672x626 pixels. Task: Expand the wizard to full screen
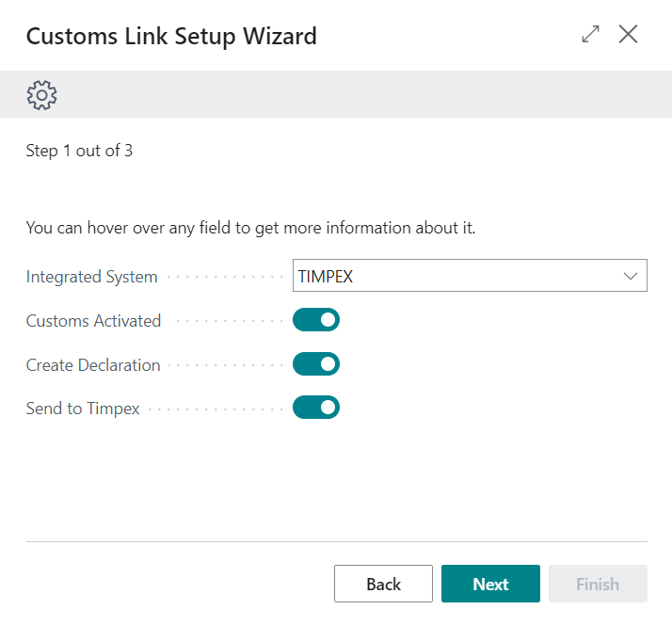coord(590,35)
